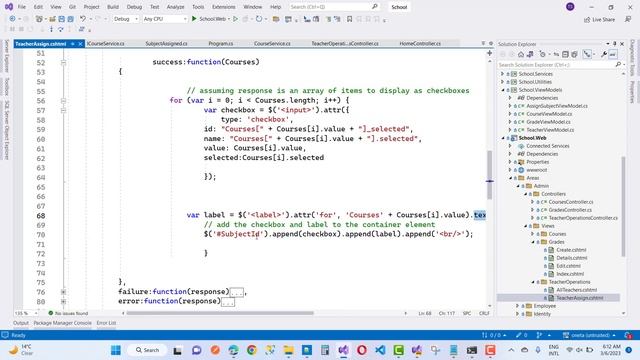Screen dimensions: 640x360
Task: Click Properties wrench icon in Solution Explorer
Action: coord(604,54)
